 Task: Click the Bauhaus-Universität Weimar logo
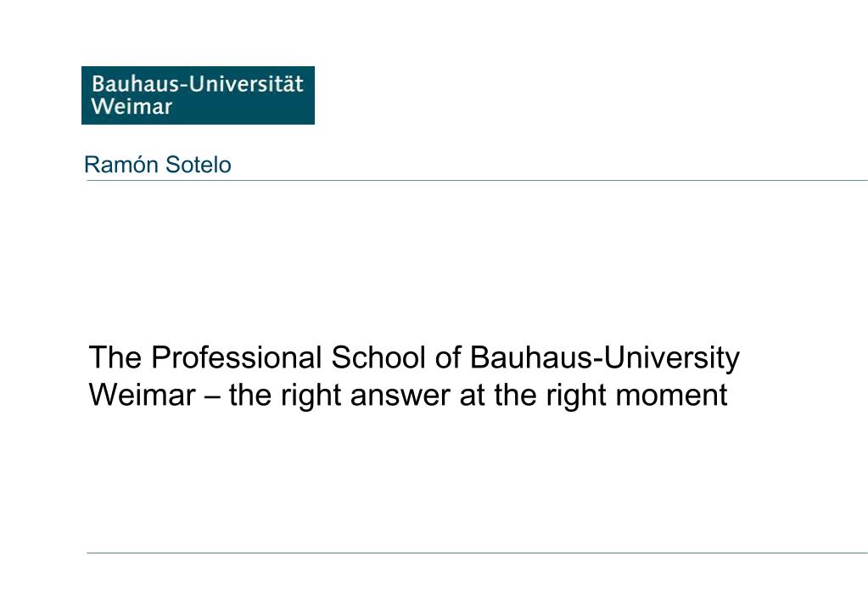(198, 95)
